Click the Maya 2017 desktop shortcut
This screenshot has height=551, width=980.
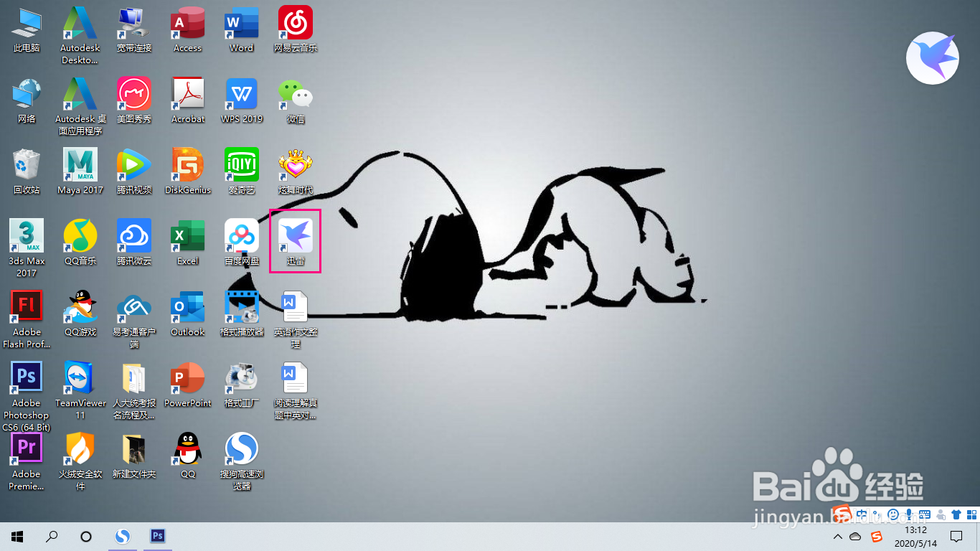point(80,172)
